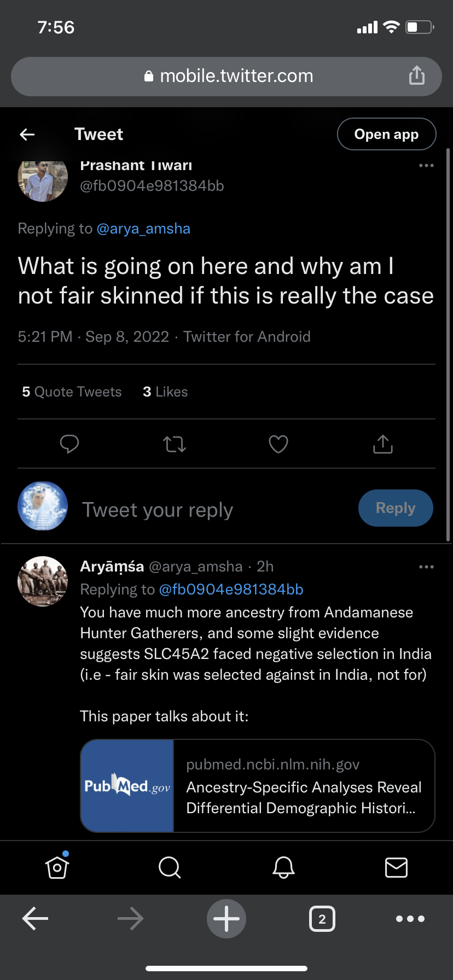Open messages envelope icon
This screenshot has height=980, width=453.
click(396, 867)
